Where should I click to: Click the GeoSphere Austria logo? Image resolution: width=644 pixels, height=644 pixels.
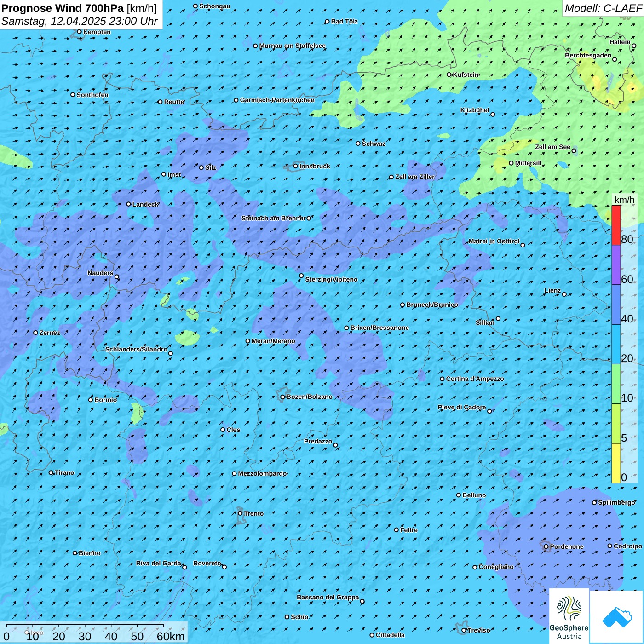pyautogui.click(x=569, y=616)
